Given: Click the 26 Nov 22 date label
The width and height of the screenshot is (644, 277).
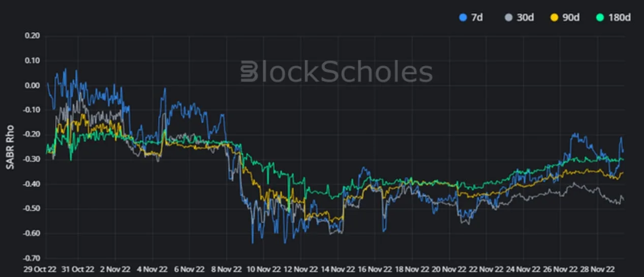Looking at the screenshot, I should click(560, 268).
